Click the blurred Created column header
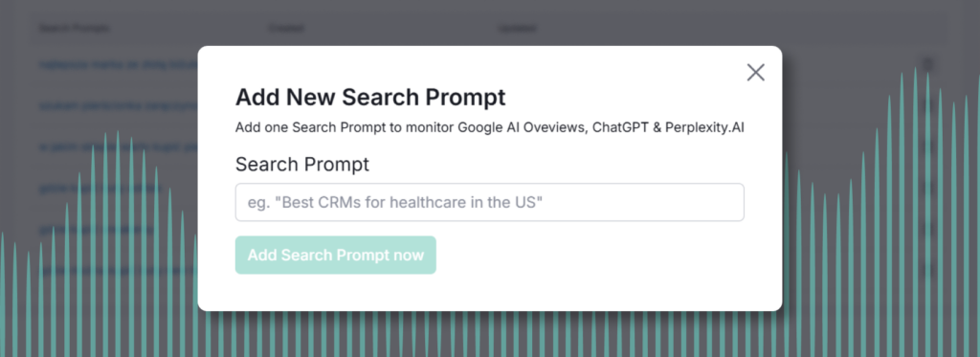Viewport: 980px width, 357px height. click(x=285, y=28)
